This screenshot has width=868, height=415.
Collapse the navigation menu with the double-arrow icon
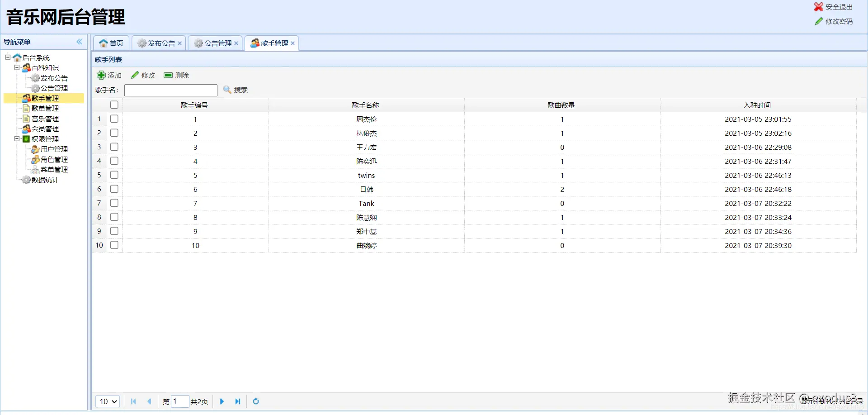pos(80,42)
